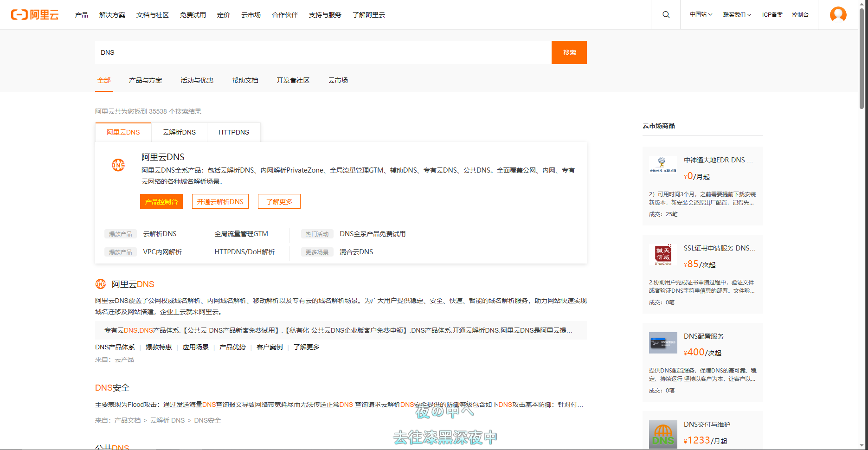Open the 中神通大地EDR DNS product title
The image size is (868, 450).
pyautogui.click(x=718, y=160)
